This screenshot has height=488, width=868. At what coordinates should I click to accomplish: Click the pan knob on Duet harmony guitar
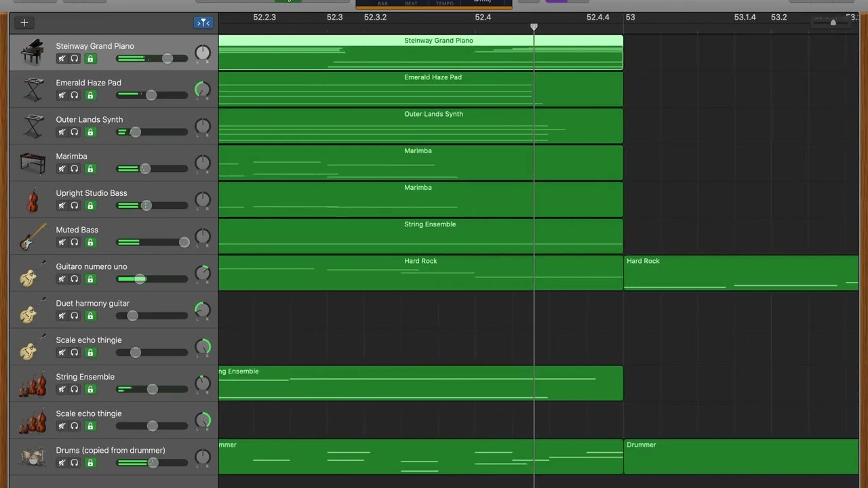click(203, 310)
